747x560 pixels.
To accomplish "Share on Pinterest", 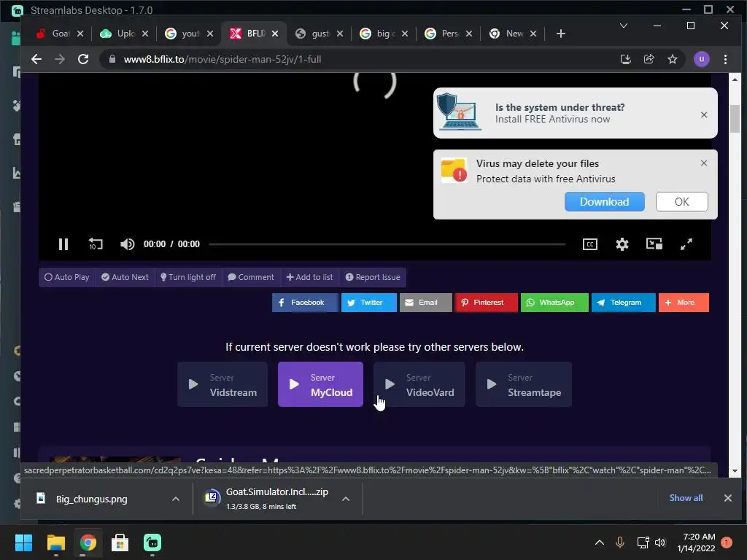I will pyautogui.click(x=486, y=303).
